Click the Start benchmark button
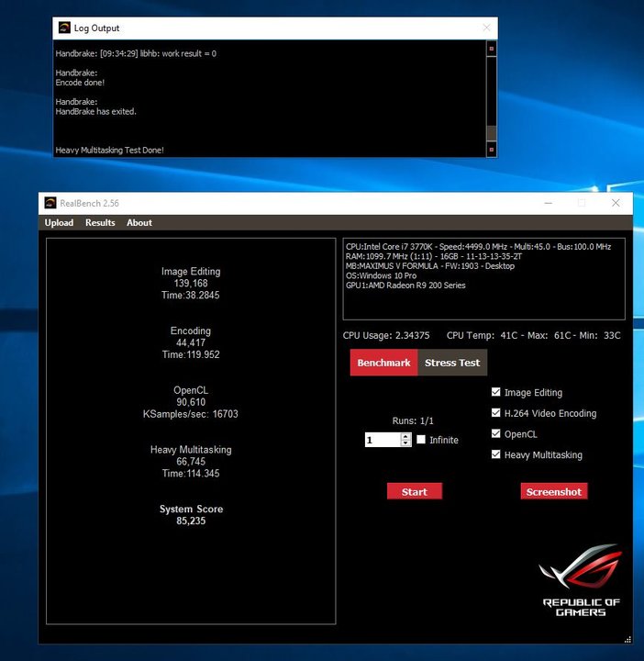This screenshot has height=661, width=644. pyautogui.click(x=415, y=491)
